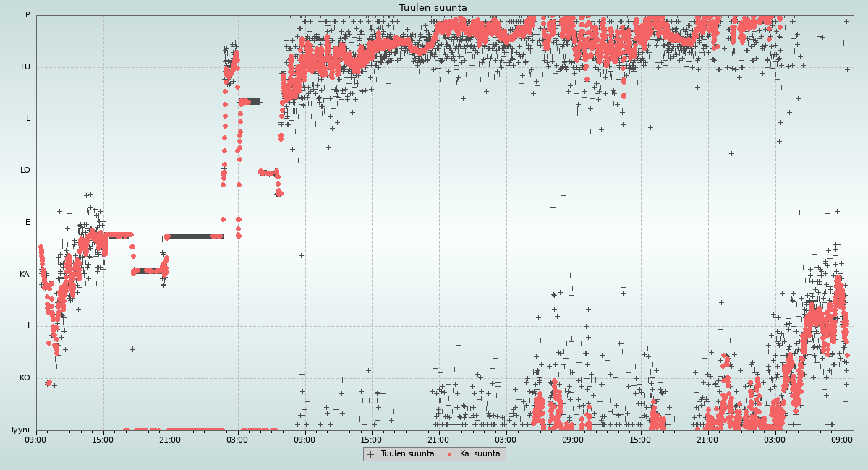The width and height of the screenshot is (868, 470).
Task: Select the 'Tuulen suunta' legend label
Action: (x=407, y=454)
